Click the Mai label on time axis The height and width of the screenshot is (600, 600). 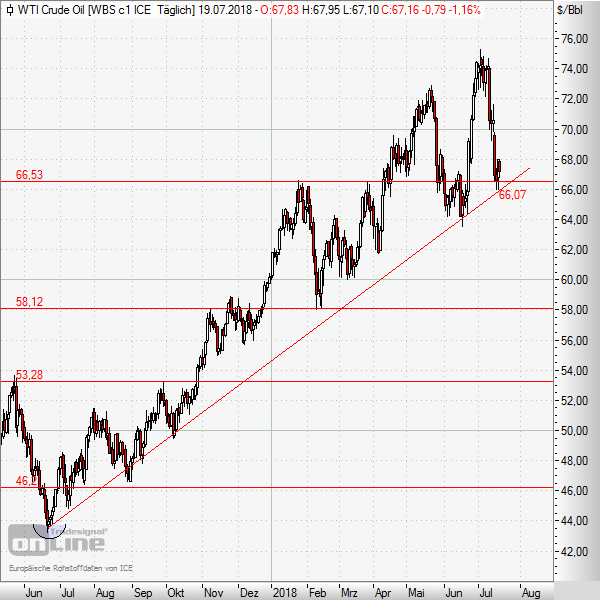click(417, 593)
